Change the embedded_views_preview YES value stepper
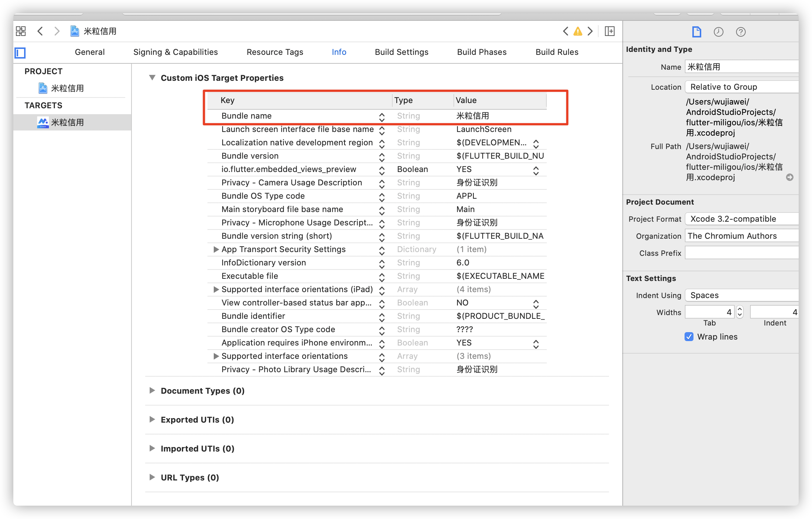The image size is (812, 519). click(536, 170)
